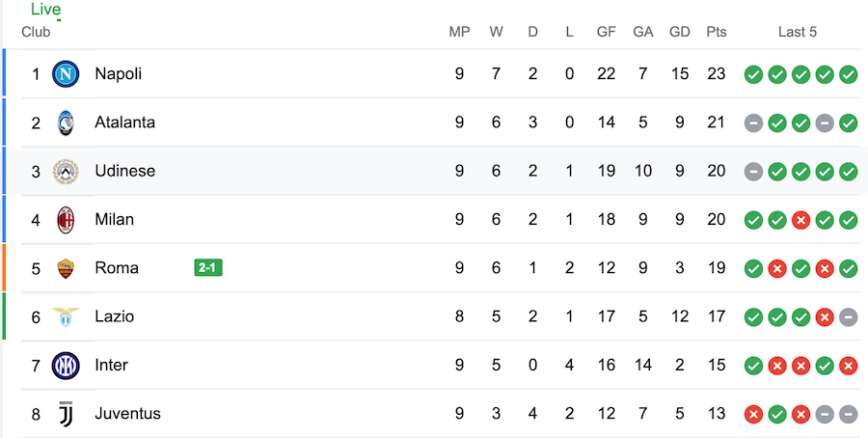Click Atalanta's first draw icon in Last 5

click(753, 123)
